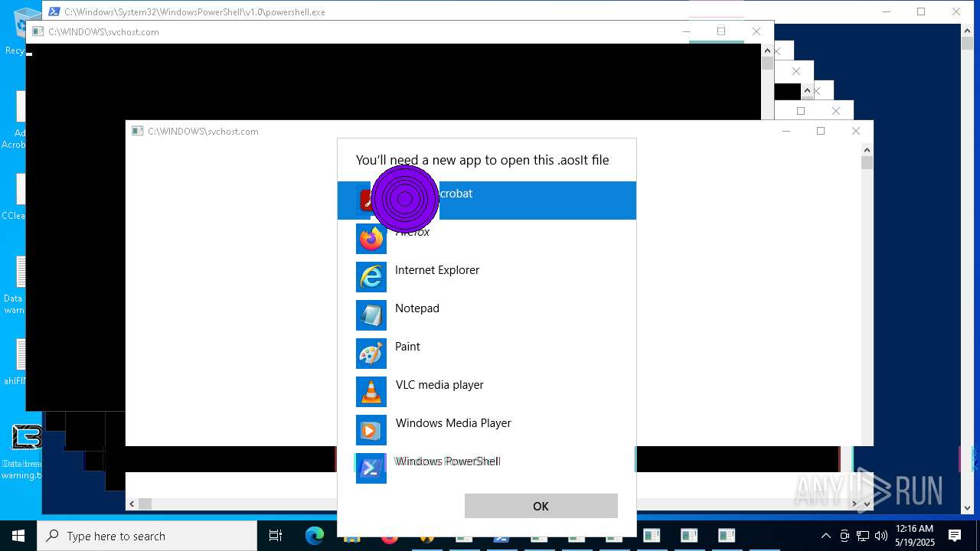Click the front svchost.com horizontal scrollbar left arrow
980x551 pixels.
132,504
